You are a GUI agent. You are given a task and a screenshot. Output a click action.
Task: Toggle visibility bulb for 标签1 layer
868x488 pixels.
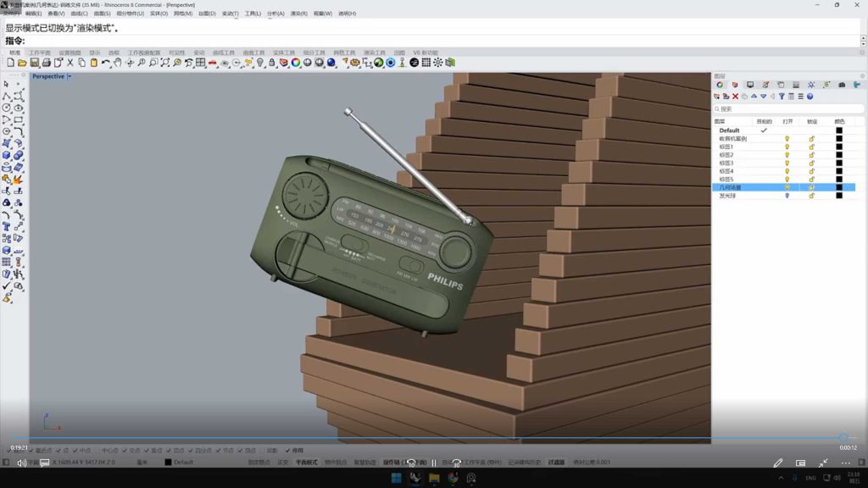pyautogui.click(x=787, y=147)
